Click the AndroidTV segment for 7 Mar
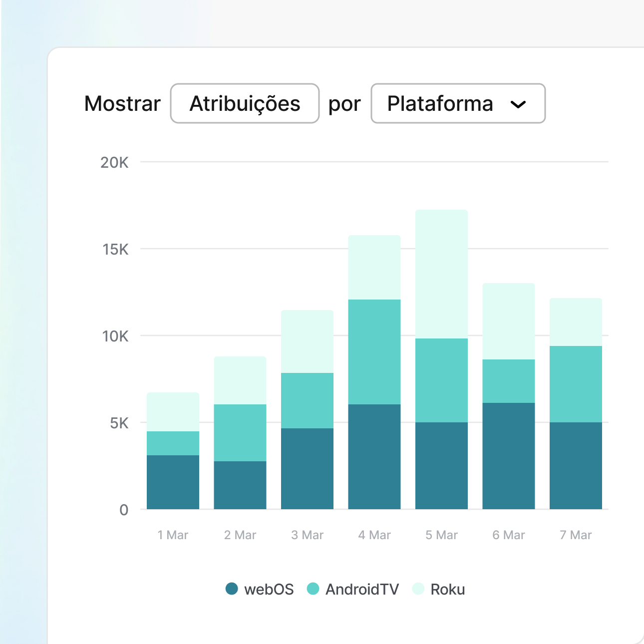This screenshot has height=644, width=644. (576, 384)
